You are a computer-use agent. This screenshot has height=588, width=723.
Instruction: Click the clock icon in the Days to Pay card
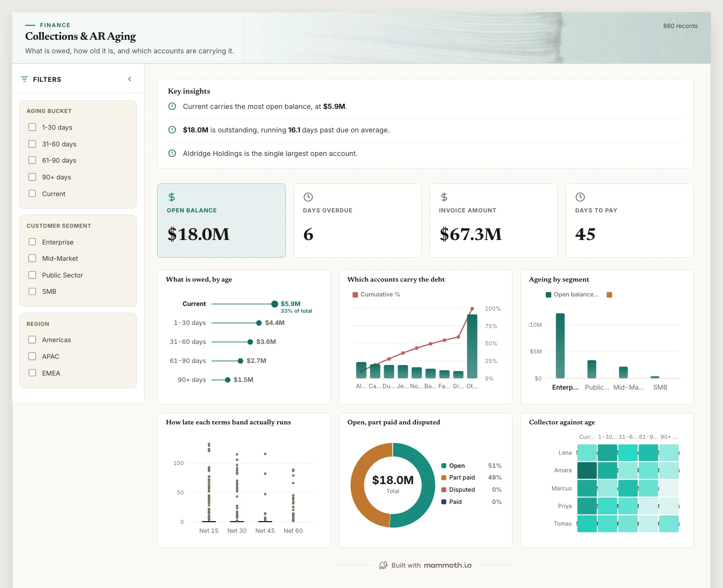tap(580, 197)
